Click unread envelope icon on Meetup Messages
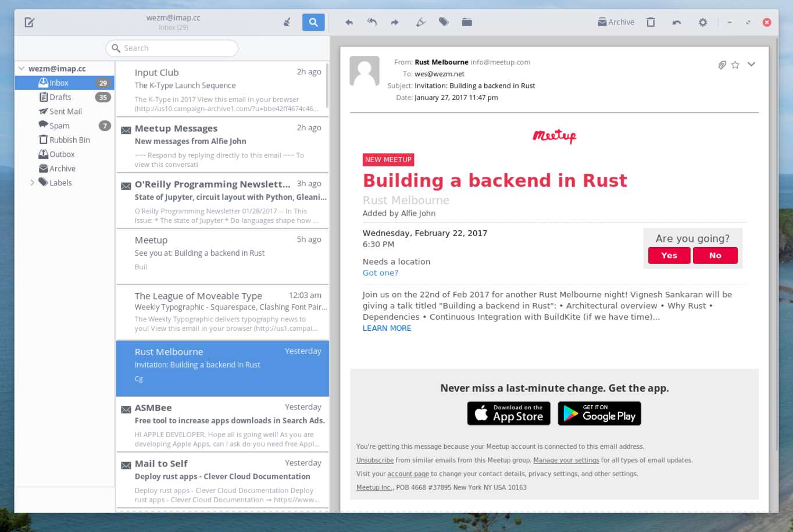This screenshot has width=793, height=532. pyautogui.click(x=126, y=130)
